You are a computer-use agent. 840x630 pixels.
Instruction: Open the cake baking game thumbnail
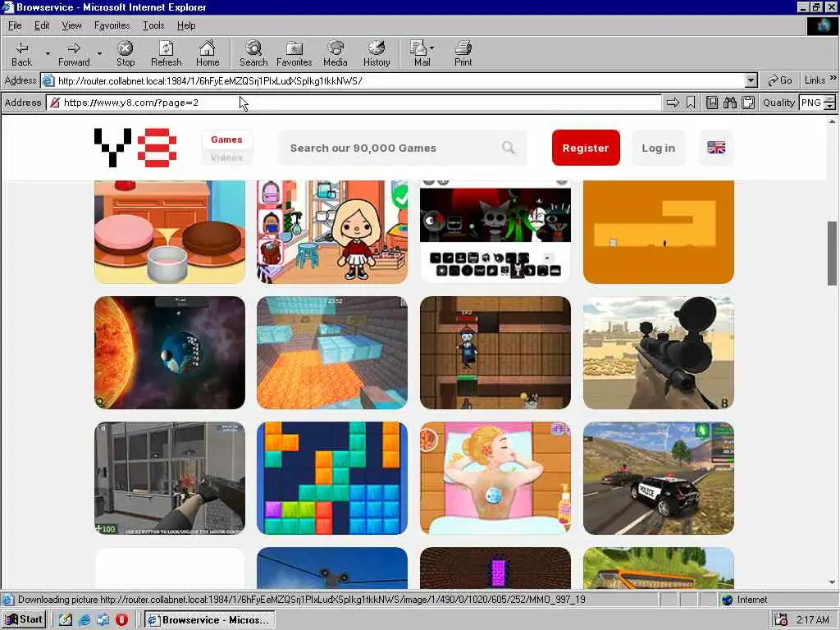coord(170,232)
